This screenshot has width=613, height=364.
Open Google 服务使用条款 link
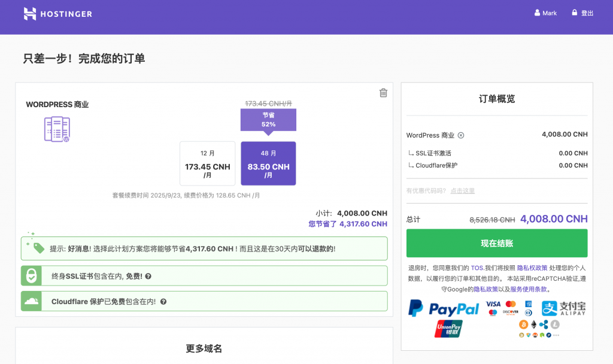tap(527, 289)
